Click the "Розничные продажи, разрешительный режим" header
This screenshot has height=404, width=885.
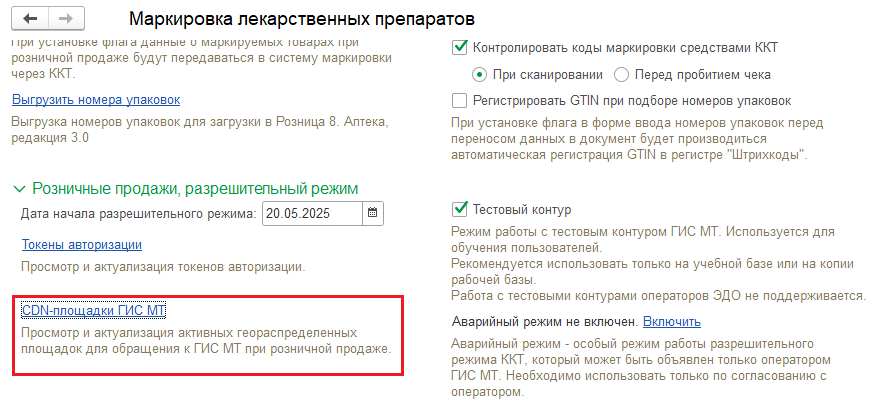(x=195, y=188)
